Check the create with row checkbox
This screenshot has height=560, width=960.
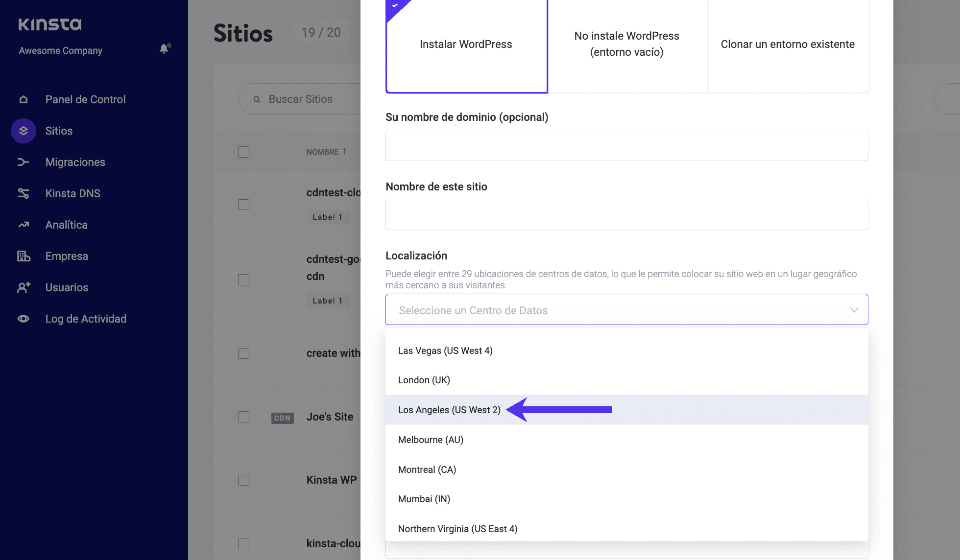[x=243, y=353]
